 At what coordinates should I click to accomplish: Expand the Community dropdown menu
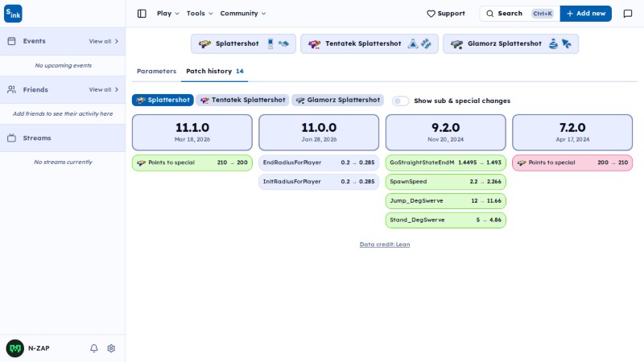pyautogui.click(x=243, y=14)
